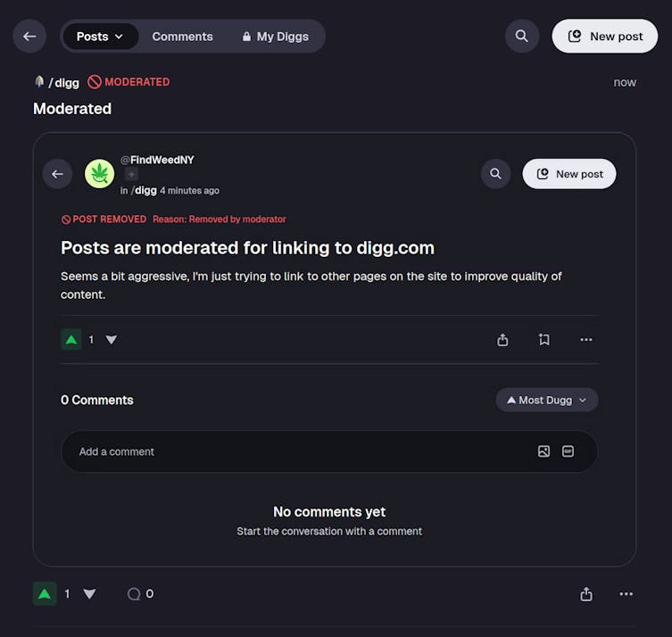Toggle the bottom green upvote arrow
672x637 pixels.
pyautogui.click(x=45, y=593)
